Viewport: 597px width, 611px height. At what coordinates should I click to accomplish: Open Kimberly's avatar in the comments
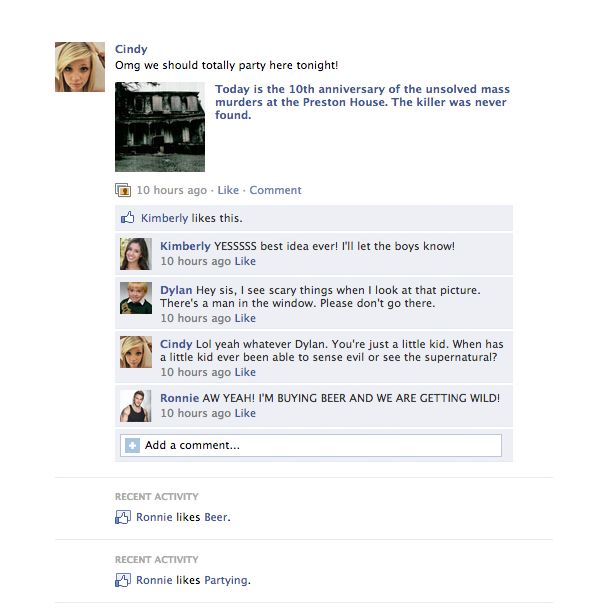pyautogui.click(x=136, y=254)
